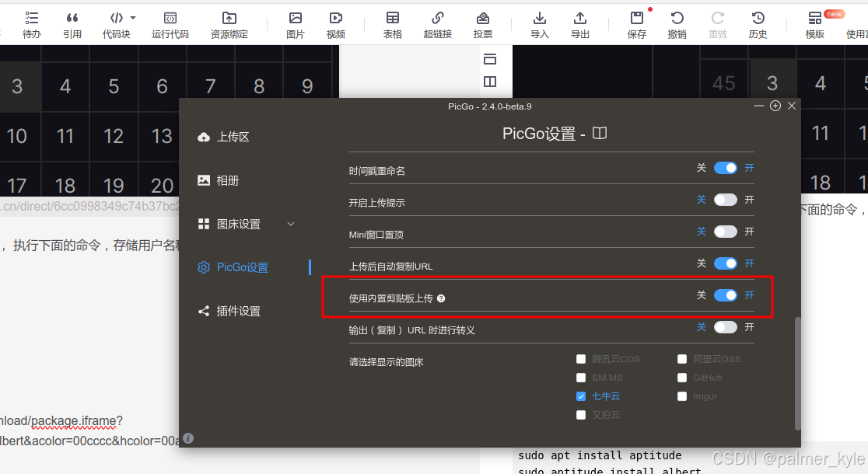Close the PicGo window
The height and width of the screenshot is (474, 868).
[x=792, y=106]
